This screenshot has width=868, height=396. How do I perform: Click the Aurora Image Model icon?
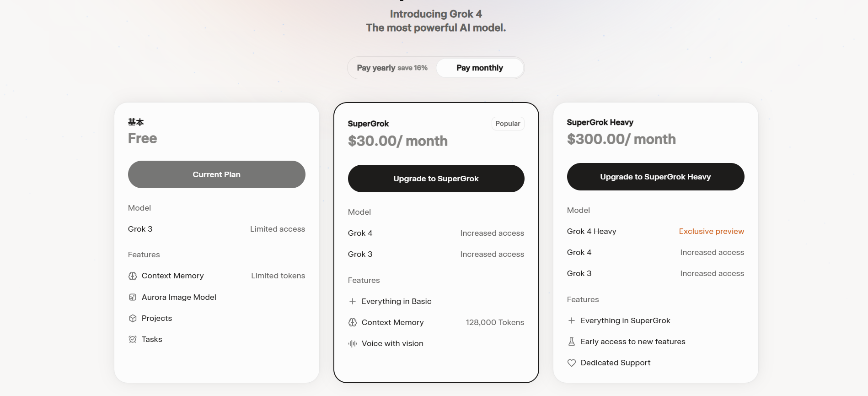tap(133, 297)
